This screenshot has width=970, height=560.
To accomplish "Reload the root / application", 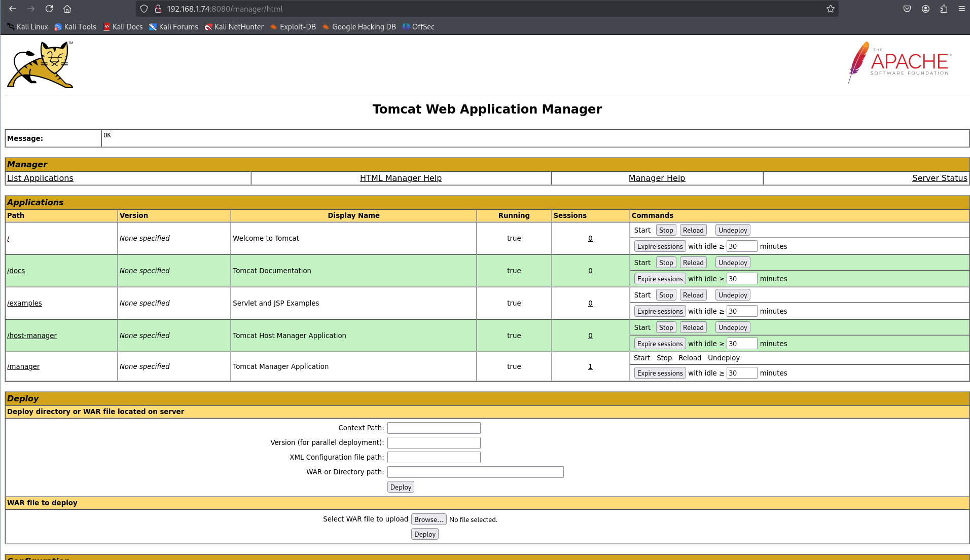I will tap(693, 230).
